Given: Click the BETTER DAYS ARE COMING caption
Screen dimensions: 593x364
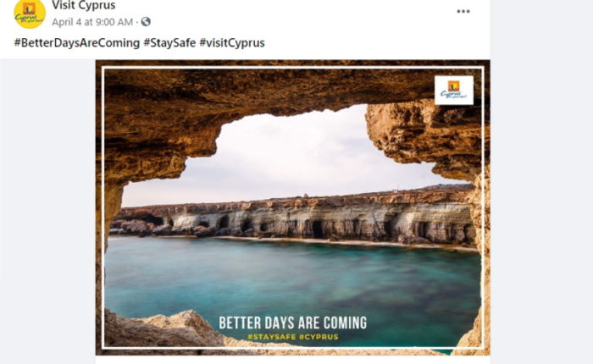Looking at the screenshot, I should coord(293,323).
